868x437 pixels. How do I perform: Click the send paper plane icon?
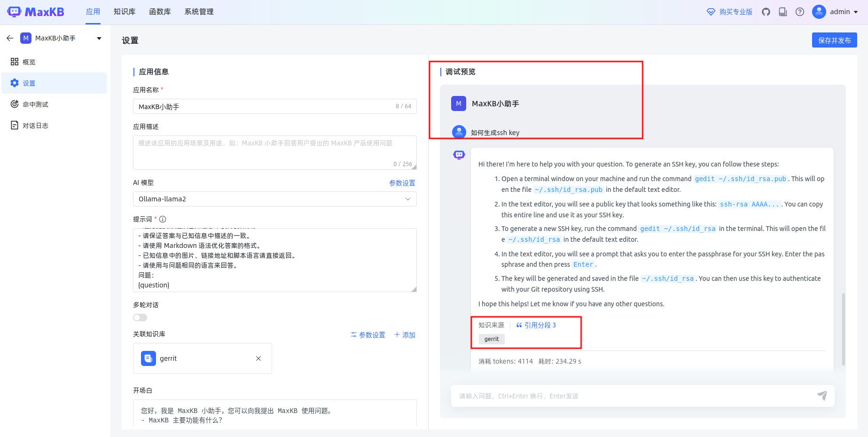coord(822,396)
